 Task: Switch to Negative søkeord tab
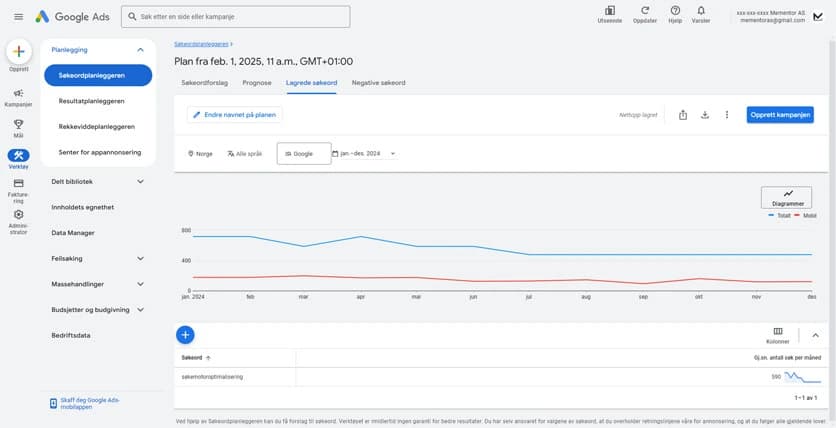tap(379, 83)
